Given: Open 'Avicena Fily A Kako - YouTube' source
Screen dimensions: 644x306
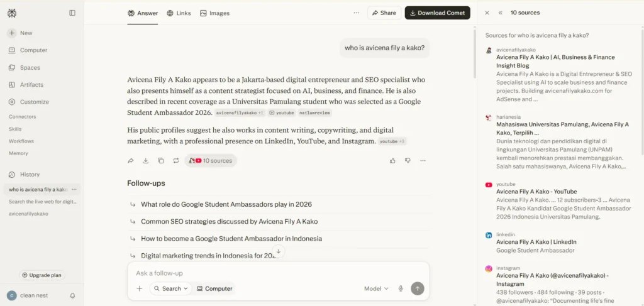Looking at the screenshot, I should [x=536, y=192].
